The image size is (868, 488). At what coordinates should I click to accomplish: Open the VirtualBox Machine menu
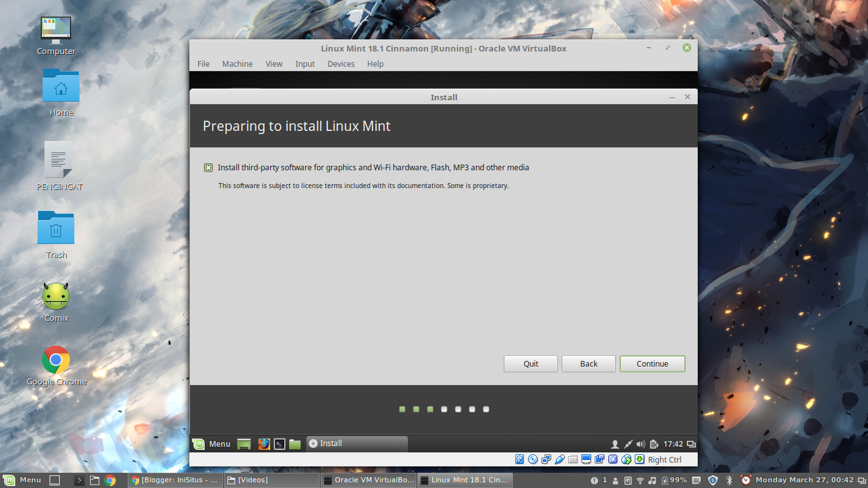pyautogui.click(x=237, y=64)
